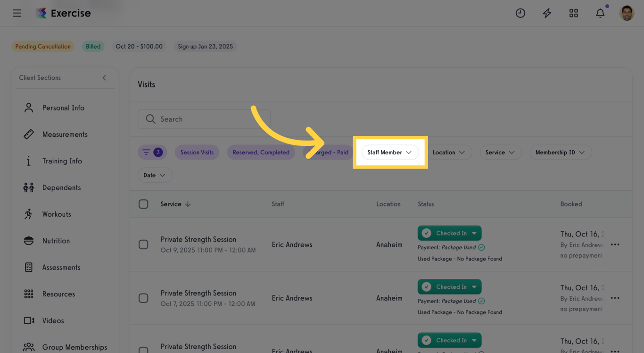The width and height of the screenshot is (644, 353).
Task: Check the Oct 9 Private Strength Session row
Action: [x=143, y=244]
